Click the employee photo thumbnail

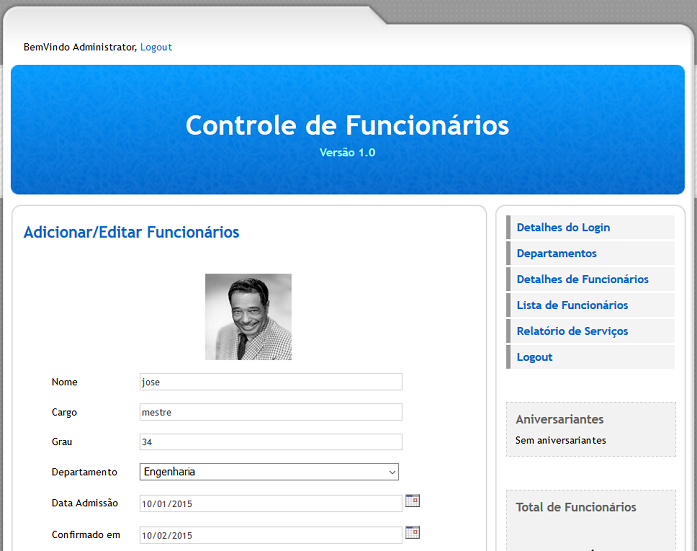[248, 317]
